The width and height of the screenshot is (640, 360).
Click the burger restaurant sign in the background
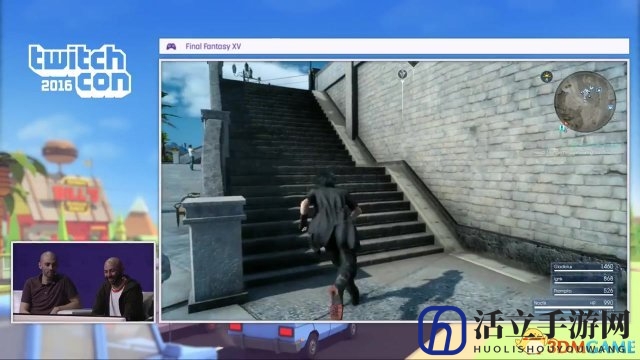point(76,195)
